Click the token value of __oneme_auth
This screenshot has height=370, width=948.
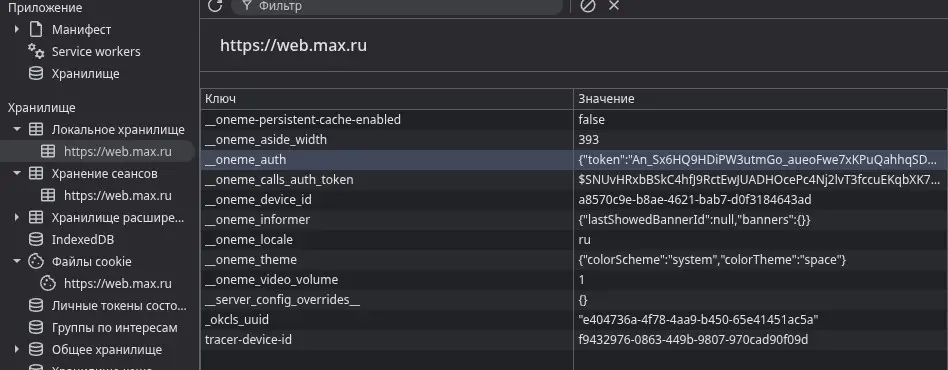759,160
